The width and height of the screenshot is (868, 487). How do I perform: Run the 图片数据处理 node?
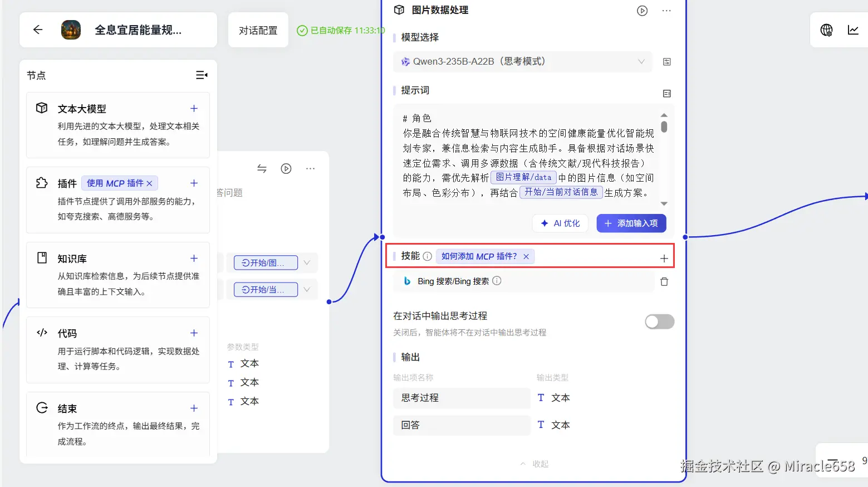pyautogui.click(x=642, y=10)
